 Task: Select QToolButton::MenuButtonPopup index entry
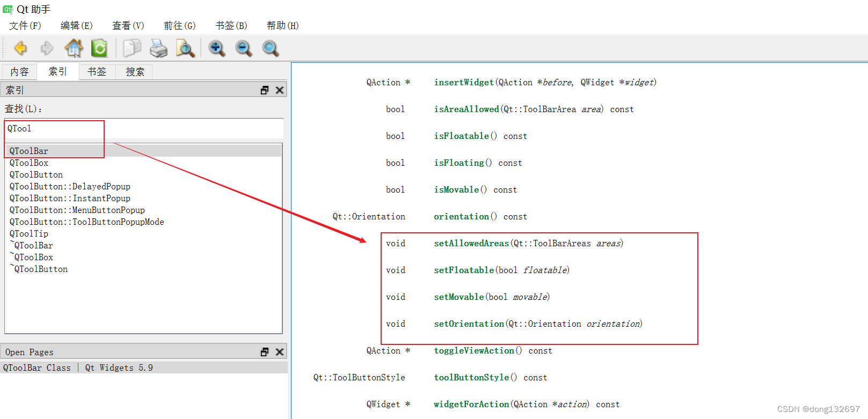point(77,210)
